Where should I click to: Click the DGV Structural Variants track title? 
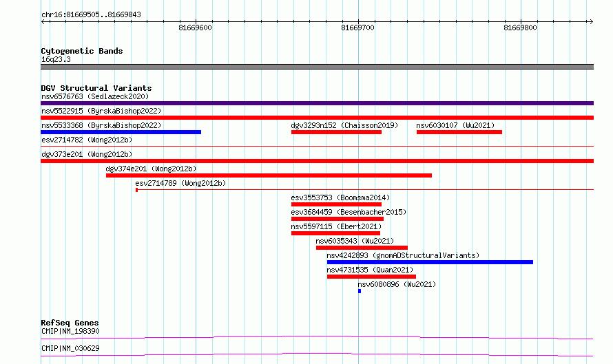(96, 88)
